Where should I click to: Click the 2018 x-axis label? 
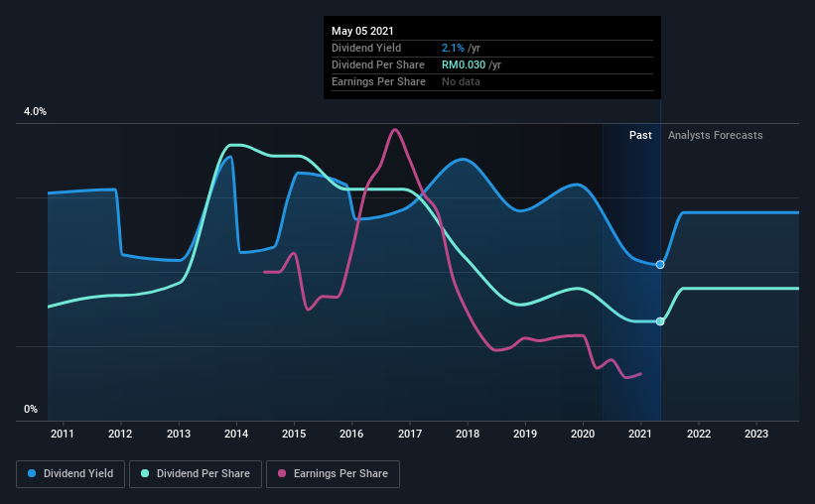[x=468, y=434]
